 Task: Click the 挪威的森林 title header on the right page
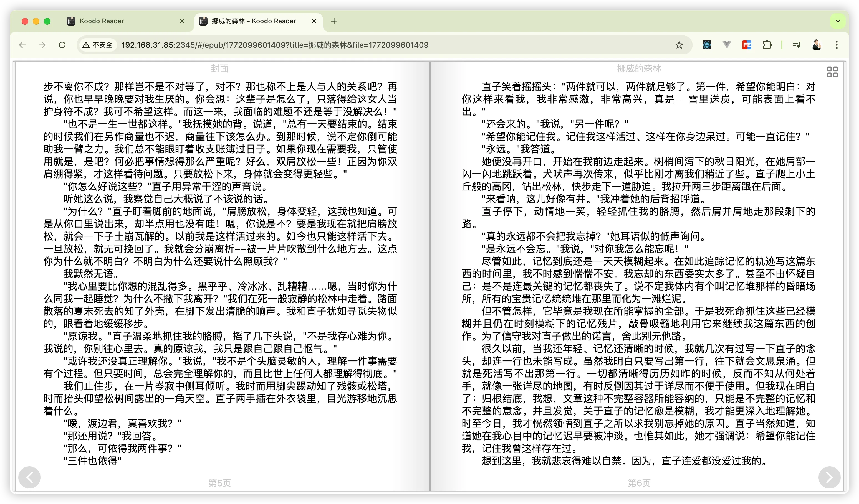pos(639,69)
